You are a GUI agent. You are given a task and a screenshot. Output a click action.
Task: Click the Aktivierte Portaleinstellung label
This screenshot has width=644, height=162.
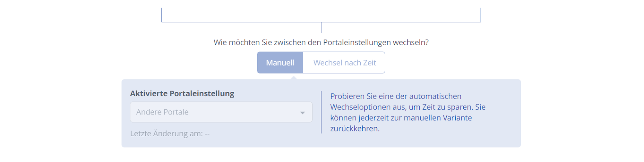pyautogui.click(x=182, y=93)
